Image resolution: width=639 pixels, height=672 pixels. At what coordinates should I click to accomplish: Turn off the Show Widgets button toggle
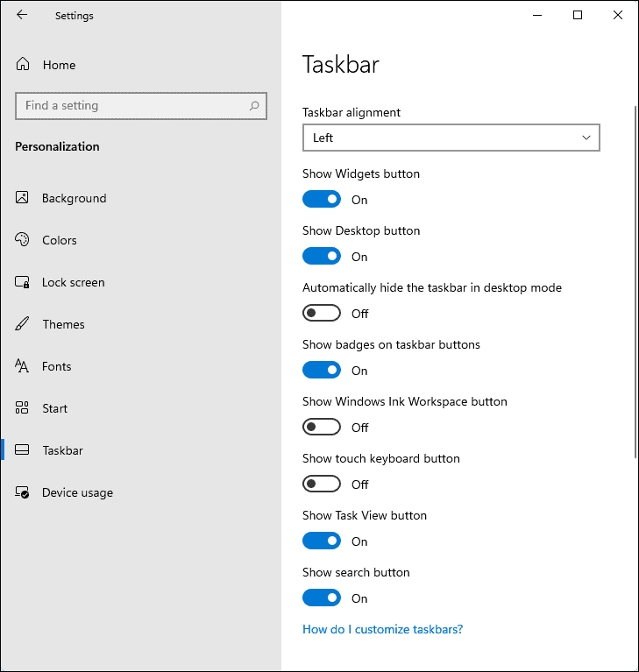pos(322,199)
